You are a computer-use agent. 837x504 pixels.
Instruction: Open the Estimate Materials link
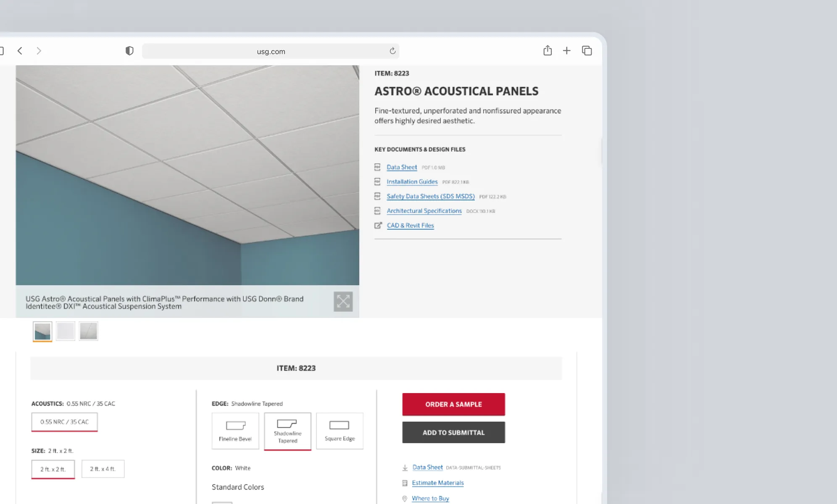pyautogui.click(x=438, y=483)
